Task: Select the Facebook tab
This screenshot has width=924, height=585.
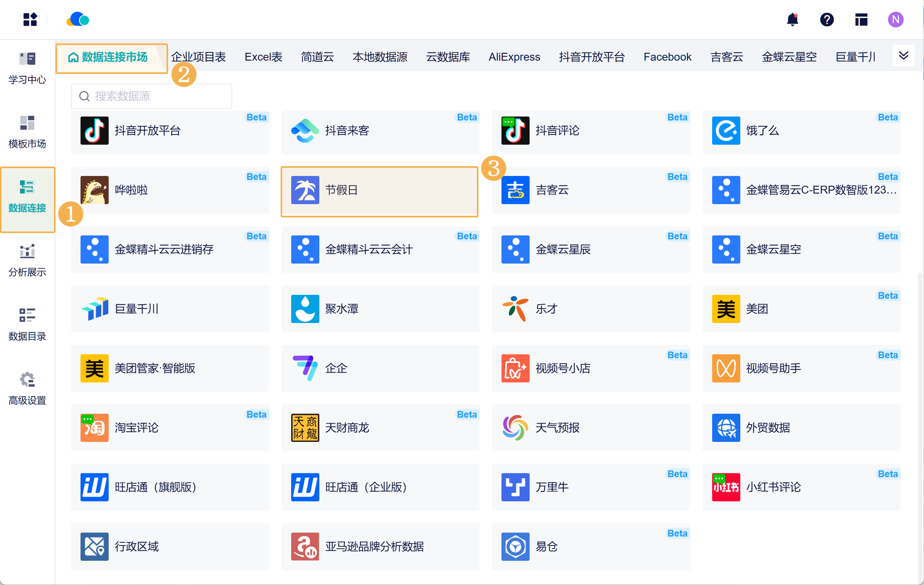Action: click(667, 57)
